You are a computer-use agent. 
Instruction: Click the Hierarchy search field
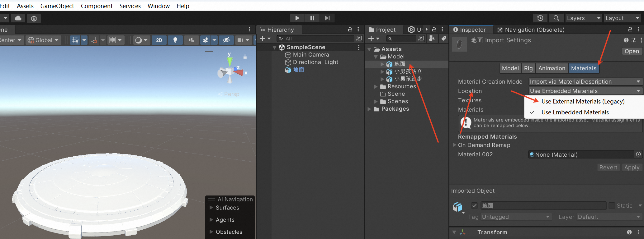(x=315, y=39)
